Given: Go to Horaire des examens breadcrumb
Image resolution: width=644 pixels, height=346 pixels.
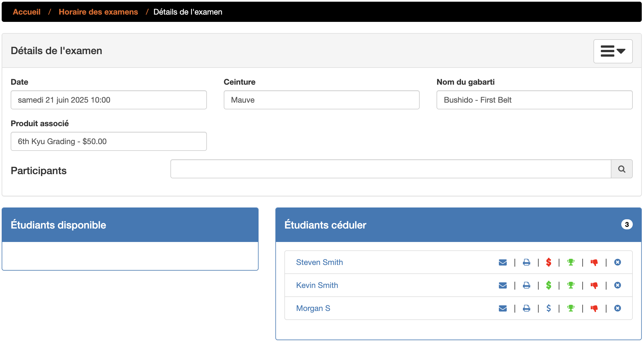Looking at the screenshot, I should [x=98, y=12].
